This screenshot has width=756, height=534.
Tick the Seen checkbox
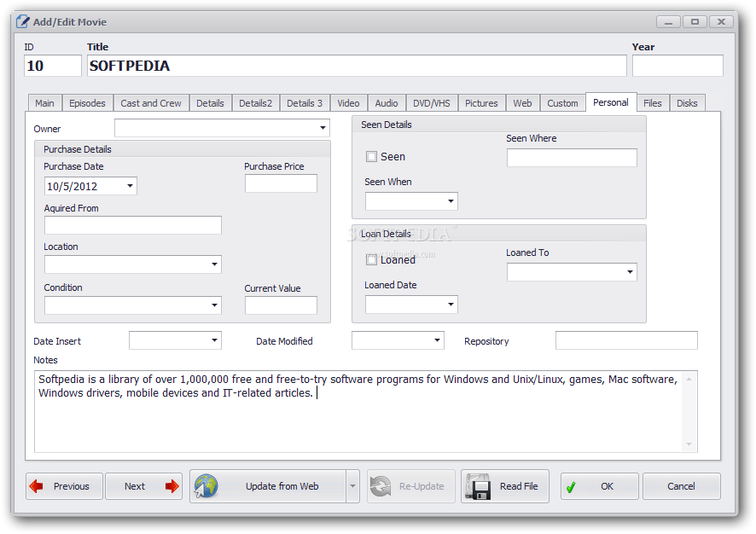coord(371,157)
